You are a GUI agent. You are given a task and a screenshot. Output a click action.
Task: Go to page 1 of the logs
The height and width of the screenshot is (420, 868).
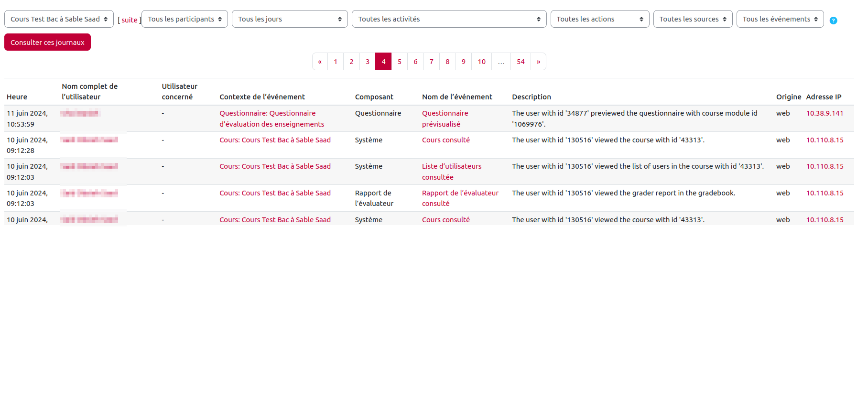point(336,62)
